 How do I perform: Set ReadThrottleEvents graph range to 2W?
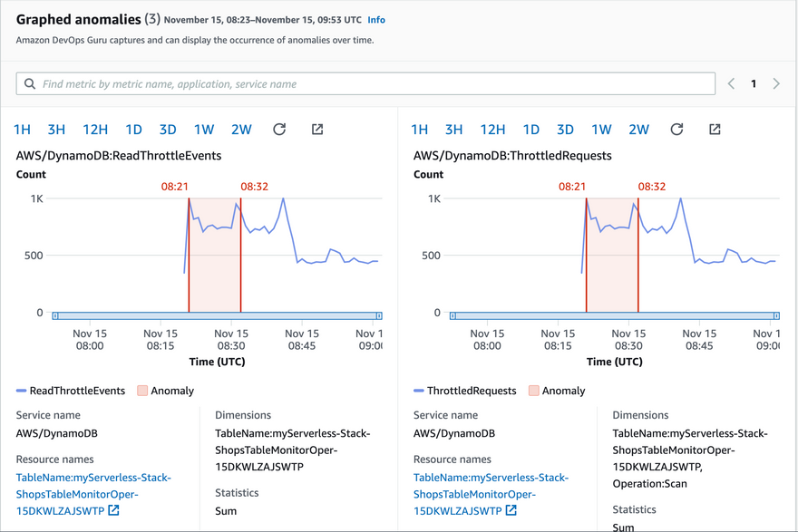[x=242, y=130]
